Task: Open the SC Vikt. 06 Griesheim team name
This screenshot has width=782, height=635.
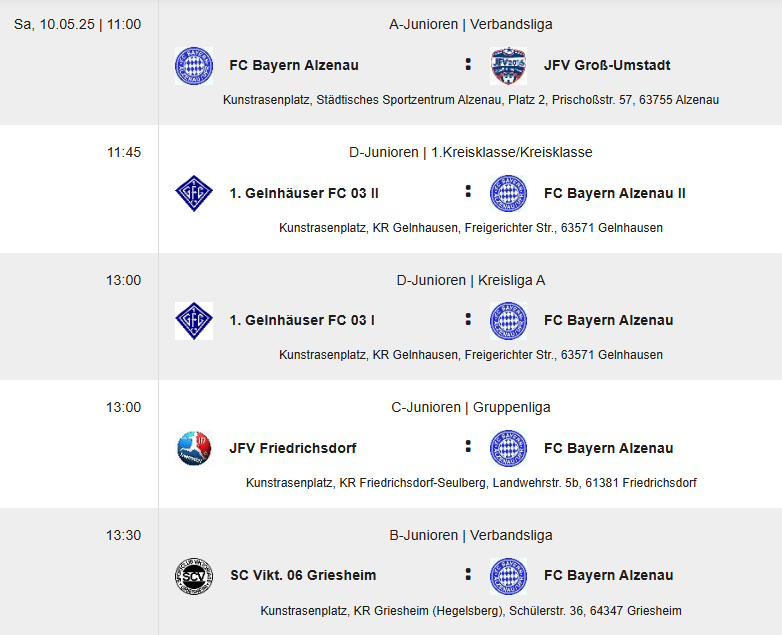Action: 303,575
